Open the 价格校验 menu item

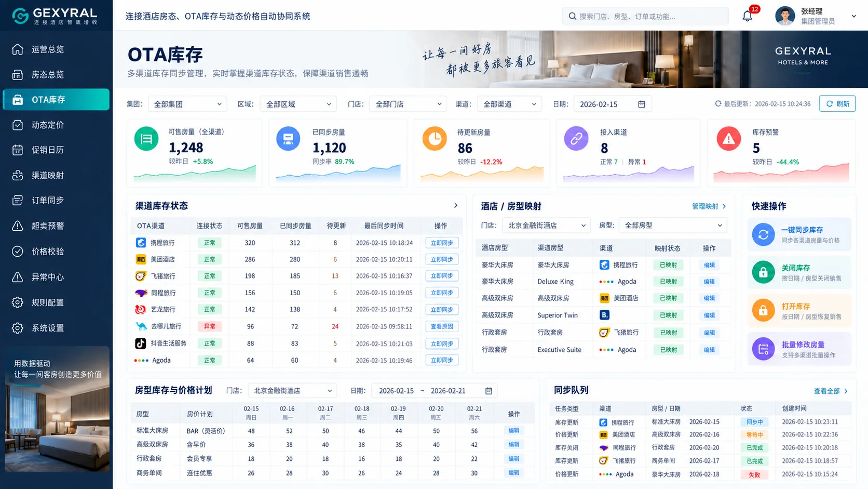pos(56,251)
